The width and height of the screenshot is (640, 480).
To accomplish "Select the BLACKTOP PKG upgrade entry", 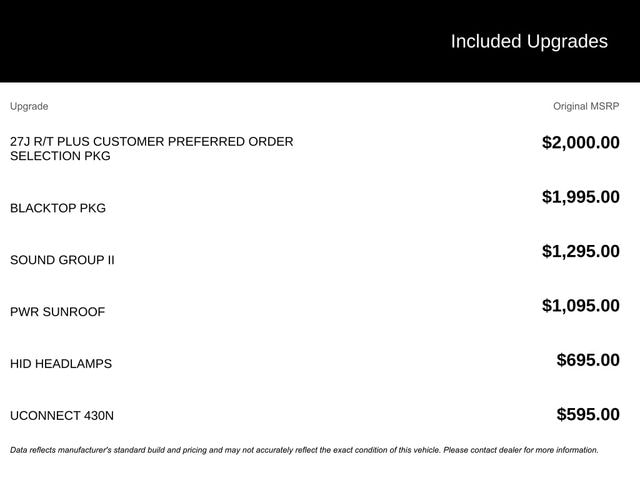I will coord(58,208).
